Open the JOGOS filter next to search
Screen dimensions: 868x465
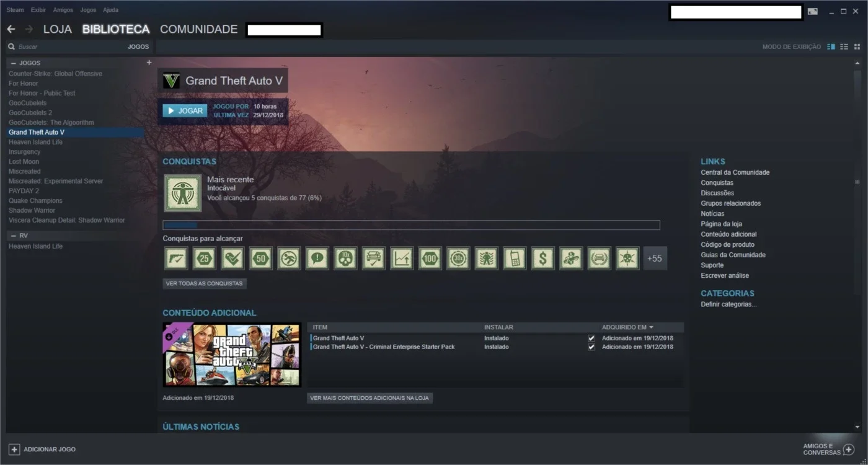[138, 46]
